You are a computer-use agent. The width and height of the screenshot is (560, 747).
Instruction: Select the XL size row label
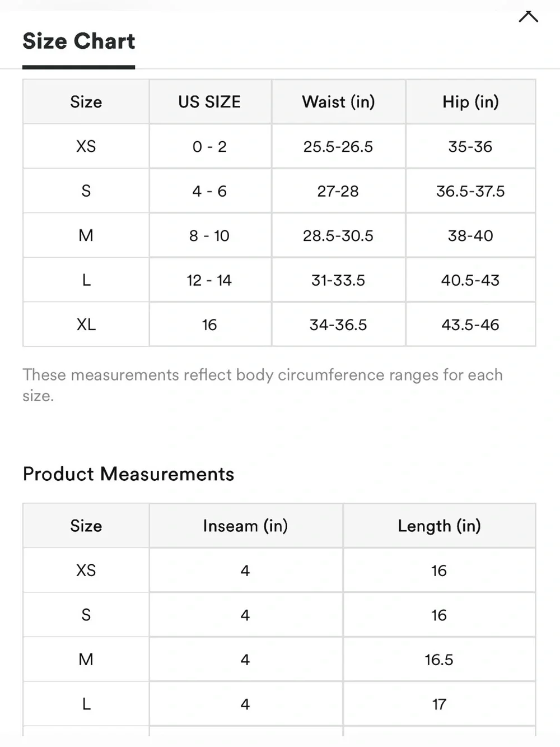point(86,324)
